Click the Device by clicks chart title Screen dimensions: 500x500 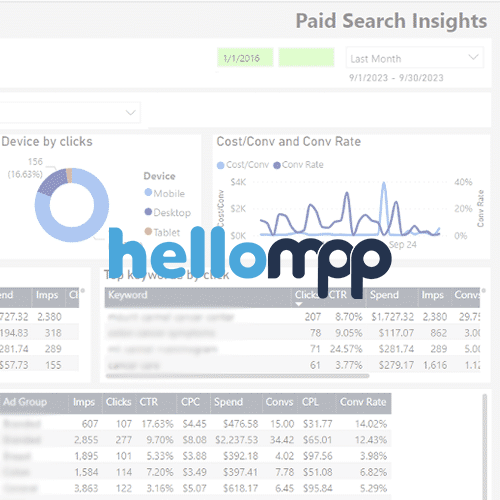[47, 142]
